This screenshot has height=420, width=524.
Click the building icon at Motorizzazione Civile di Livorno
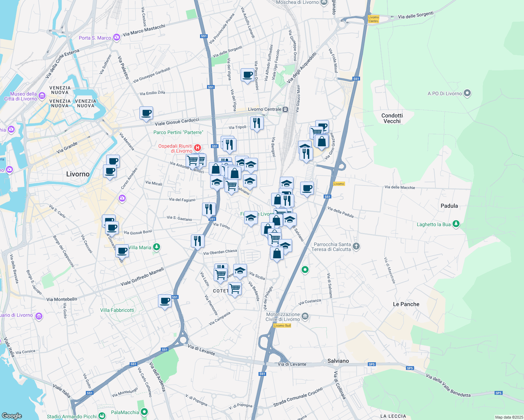click(x=305, y=315)
